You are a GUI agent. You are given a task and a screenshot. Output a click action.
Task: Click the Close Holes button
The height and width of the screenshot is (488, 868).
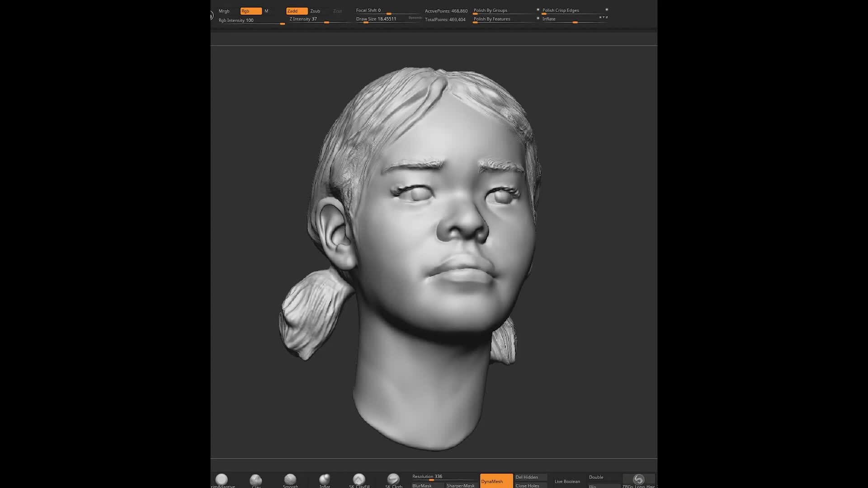point(528,486)
